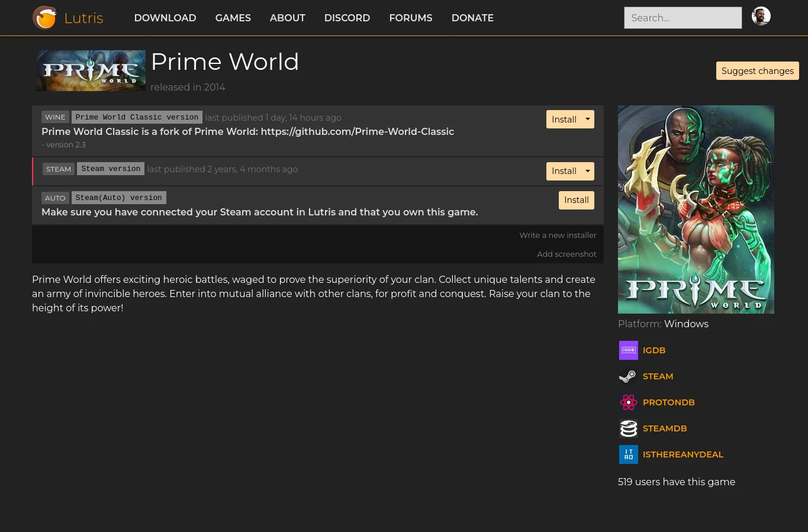Click the Donate navigation link
Viewport: 808px width, 532px height.
tap(472, 18)
